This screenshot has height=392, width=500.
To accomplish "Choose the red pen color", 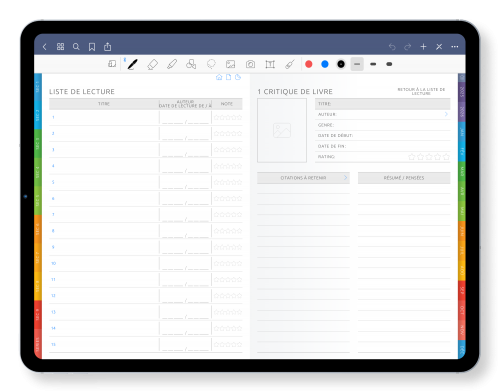I will coord(309,64).
